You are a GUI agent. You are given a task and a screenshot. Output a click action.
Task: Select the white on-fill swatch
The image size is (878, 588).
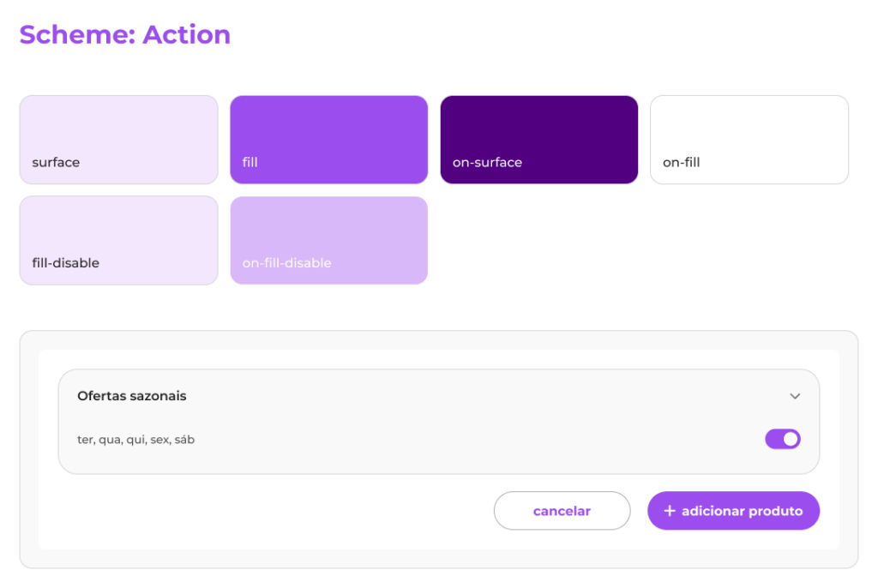pos(749,129)
